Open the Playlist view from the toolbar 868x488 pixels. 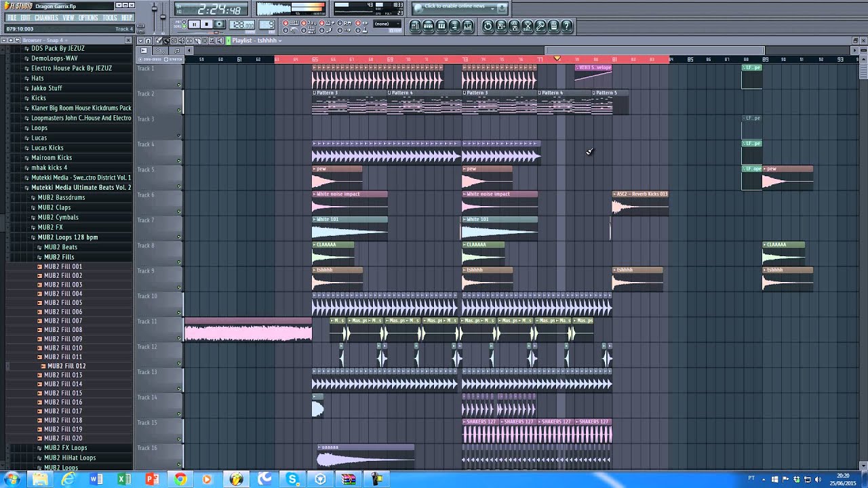tap(414, 26)
